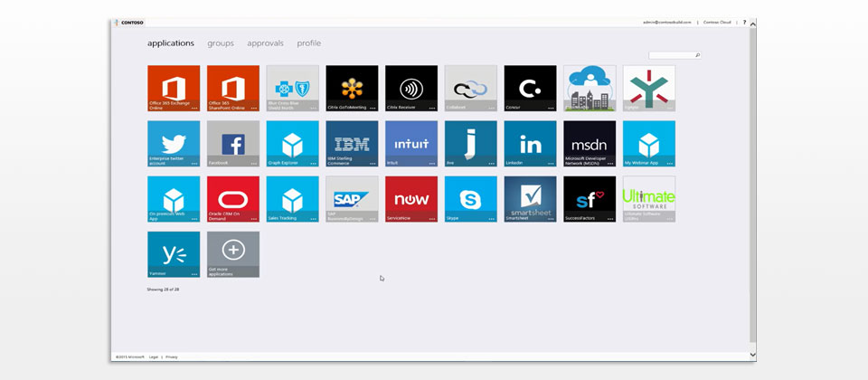The width and height of the screenshot is (868, 380).
Task: Open the Privacy footer link
Action: click(x=172, y=357)
